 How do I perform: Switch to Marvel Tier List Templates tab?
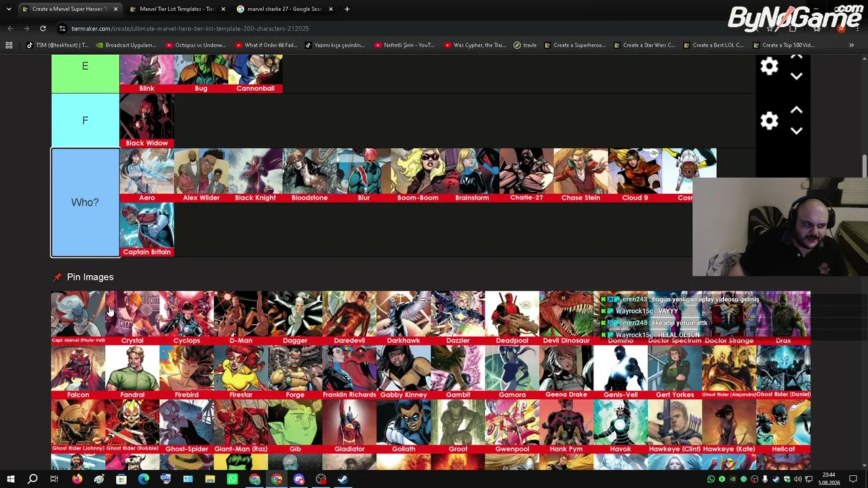pos(176,9)
